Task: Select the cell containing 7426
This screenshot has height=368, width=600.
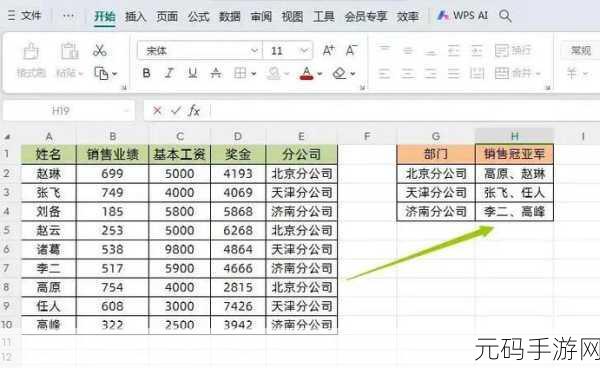Action: tap(238, 306)
